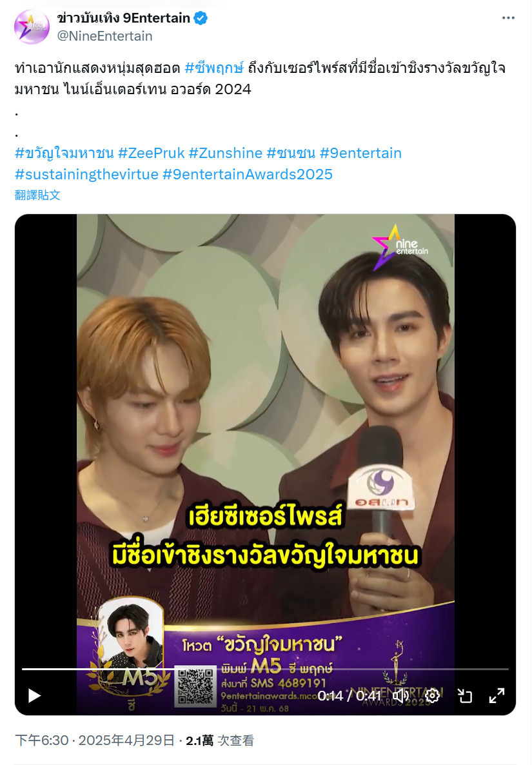532x765 pixels.
Task: Open the #9entertainAwards2025 hashtag
Action: 247,174
